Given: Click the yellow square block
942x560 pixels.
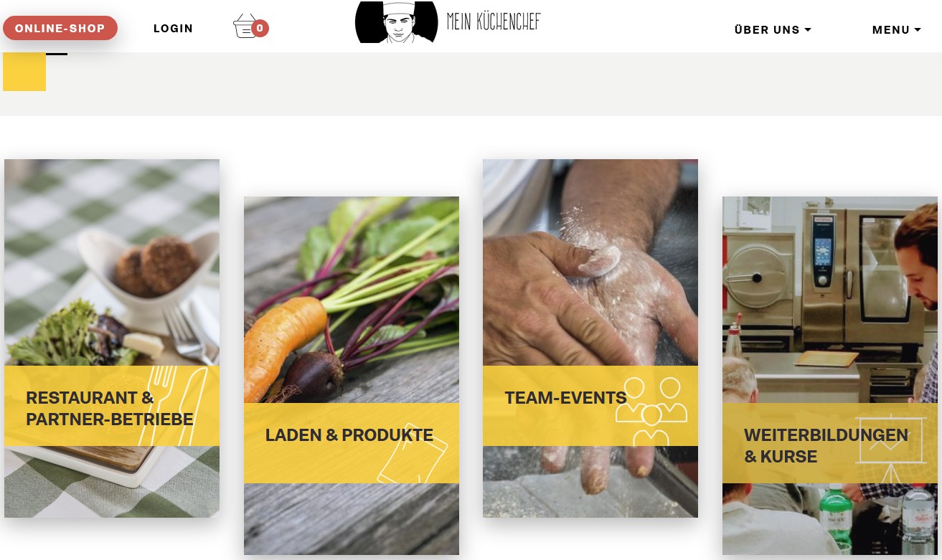Looking at the screenshot, I should pyautogui.click(x=24, y=72).
